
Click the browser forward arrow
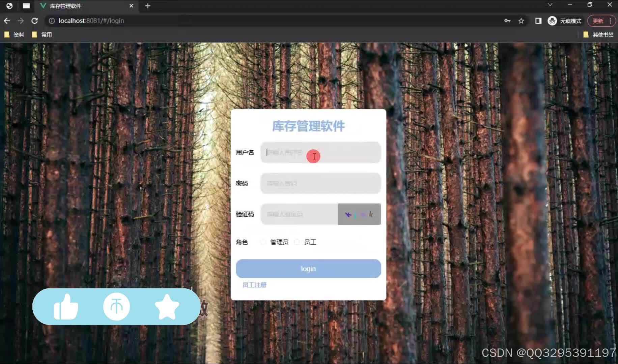coord(21,21)
